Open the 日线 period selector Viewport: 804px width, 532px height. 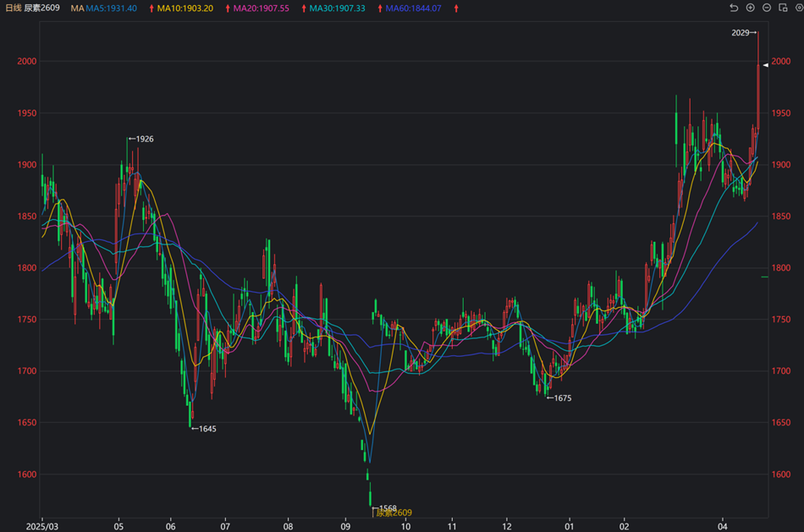click(x=13, y=8)
